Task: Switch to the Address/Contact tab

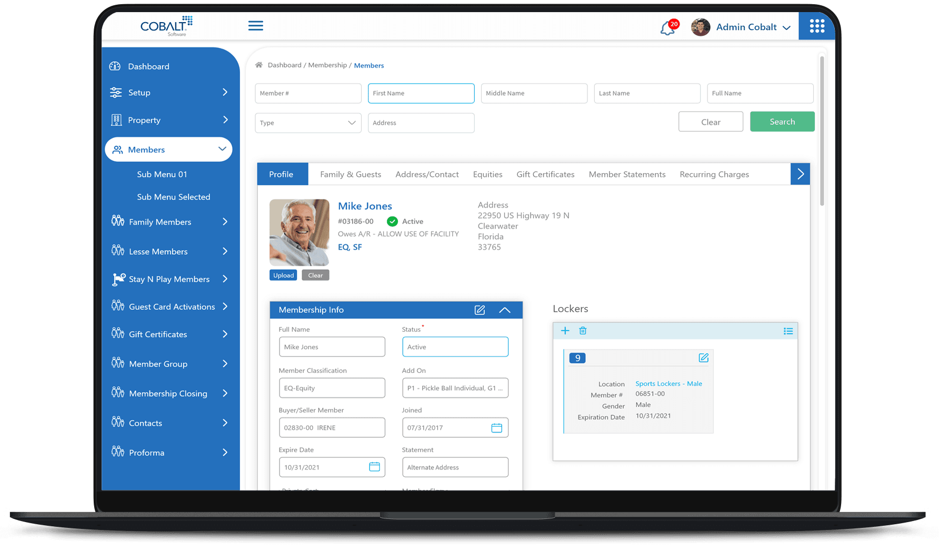Action: click(x=427, y=174)
